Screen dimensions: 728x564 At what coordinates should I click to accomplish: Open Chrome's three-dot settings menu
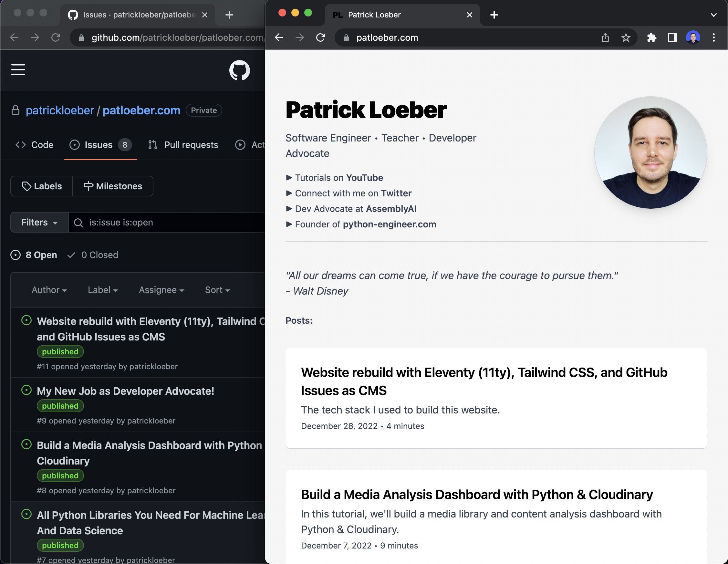point(713,38)
